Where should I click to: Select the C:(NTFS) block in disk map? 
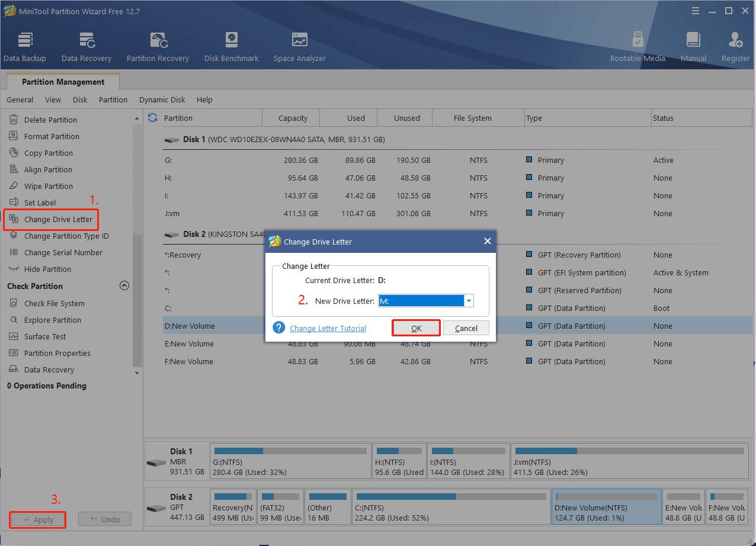[x=451, y=506]
